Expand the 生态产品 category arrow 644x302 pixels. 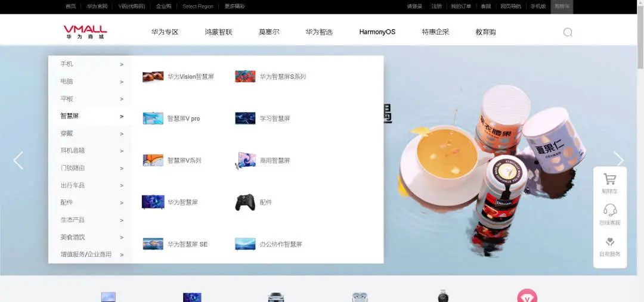[122, 220]
